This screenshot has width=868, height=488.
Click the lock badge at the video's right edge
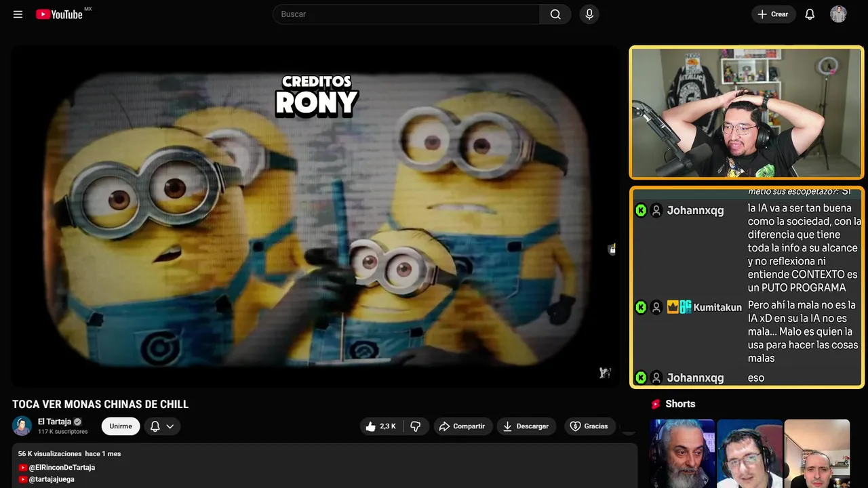(612, 249)
